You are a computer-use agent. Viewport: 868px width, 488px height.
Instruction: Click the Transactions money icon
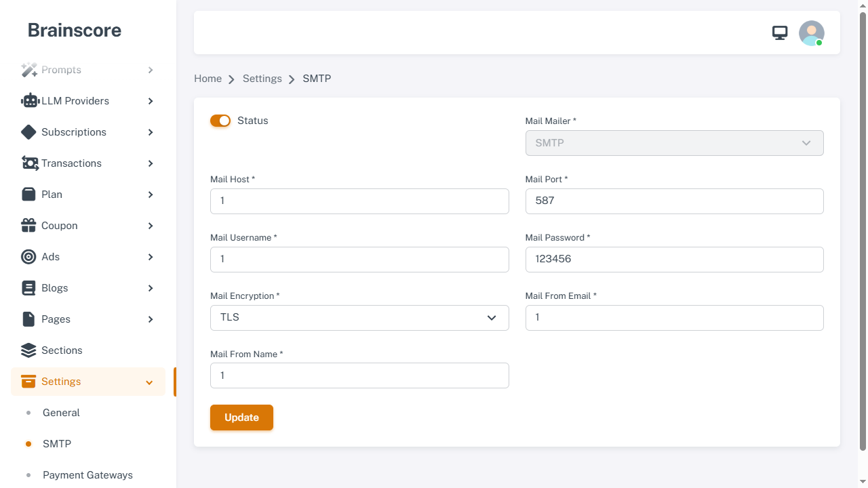[x=30, y=163]
